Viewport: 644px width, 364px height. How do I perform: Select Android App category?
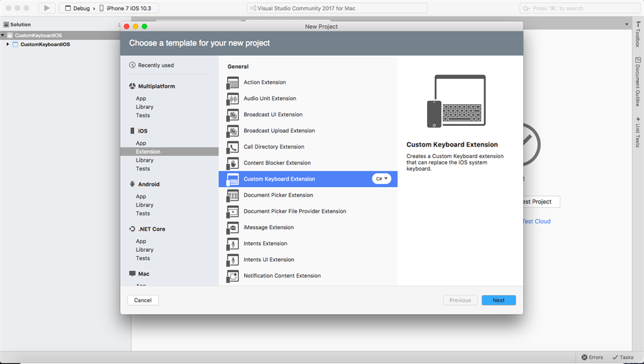[141, 196]
